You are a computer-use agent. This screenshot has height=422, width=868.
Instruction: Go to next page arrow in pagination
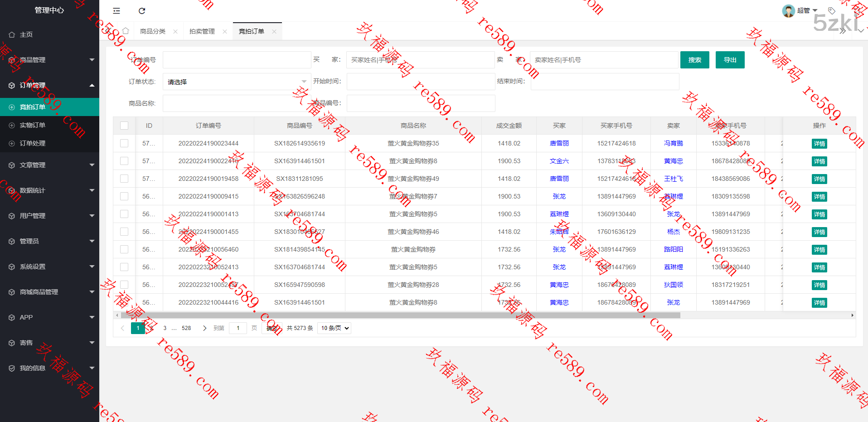coord(204,328)
